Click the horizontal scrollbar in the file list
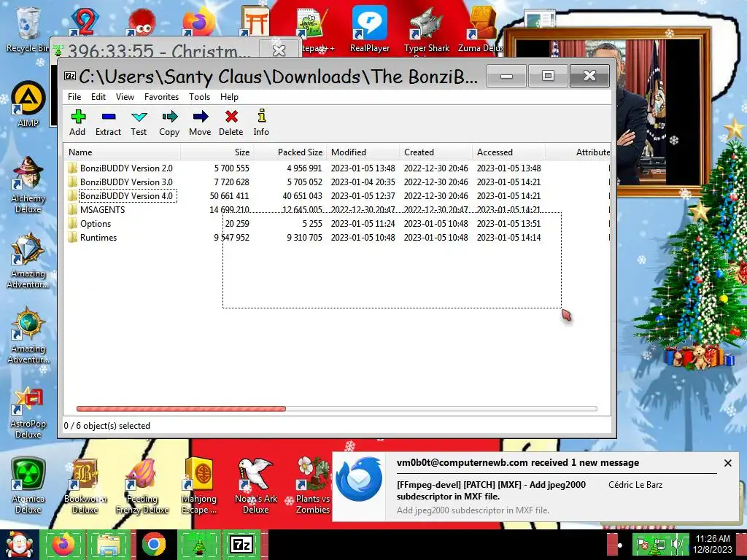The width and height of the screenshot is (747, 560). coord(181,408)
